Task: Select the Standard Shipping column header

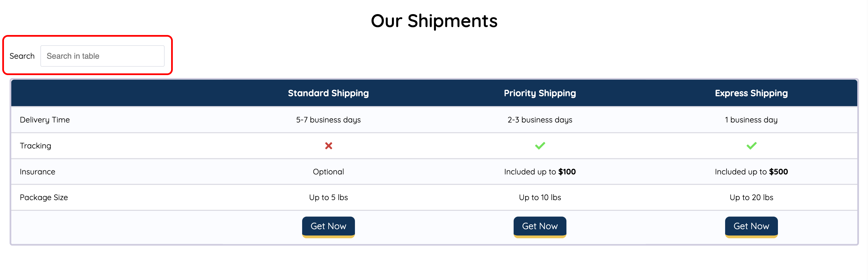Action: (x=328, y=93)
